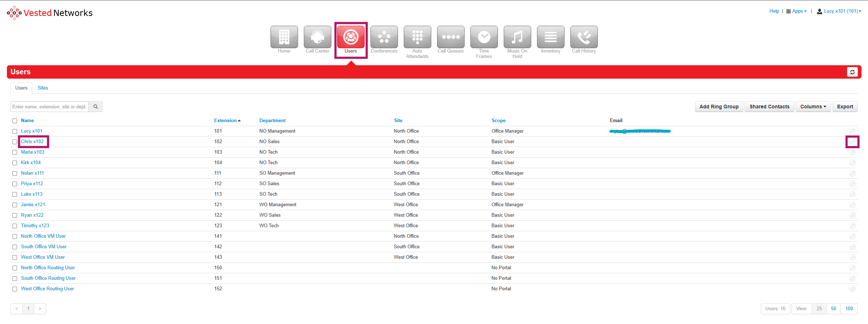This screenshot has width=868, height=324.
Task: Click the Add Ring Group button
Action: 719,107
